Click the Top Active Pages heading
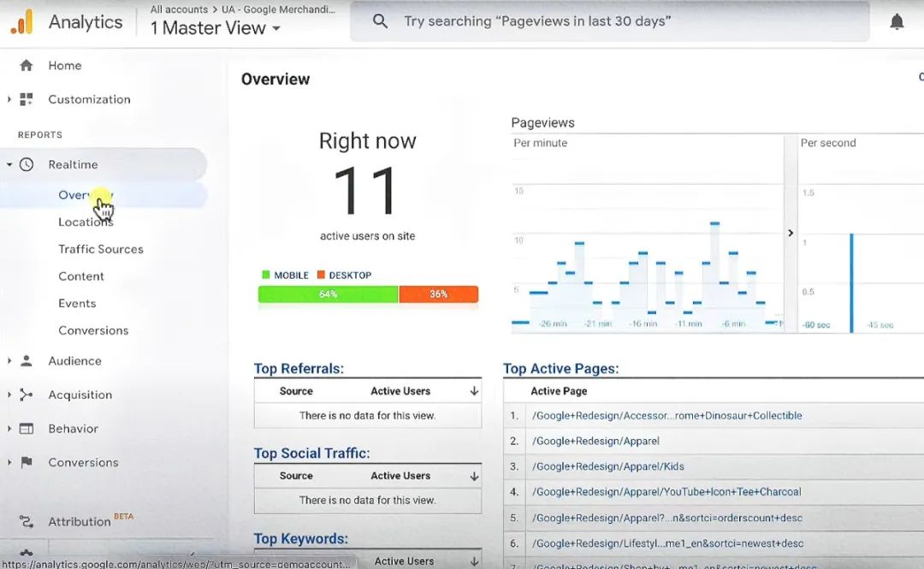 click(561, 369)
